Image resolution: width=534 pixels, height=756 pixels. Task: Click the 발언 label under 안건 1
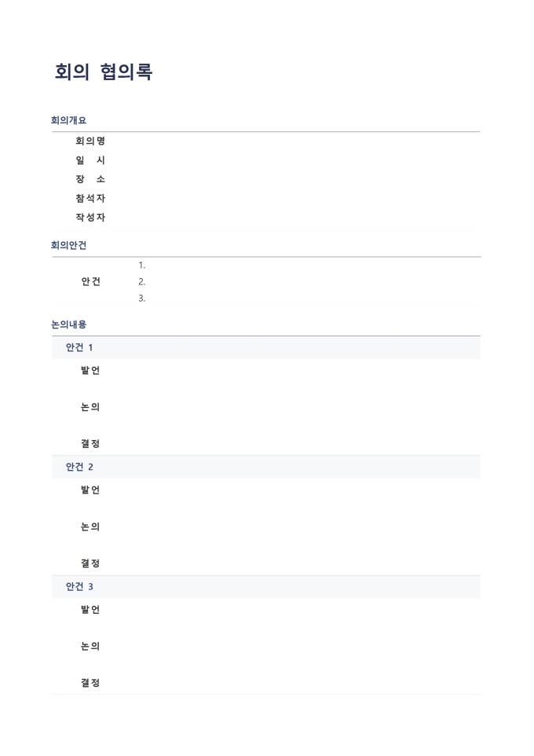click(90, 370)
